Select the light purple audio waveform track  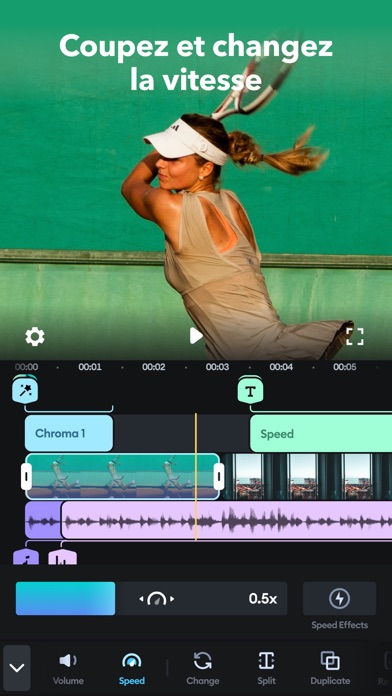point(226,520)
